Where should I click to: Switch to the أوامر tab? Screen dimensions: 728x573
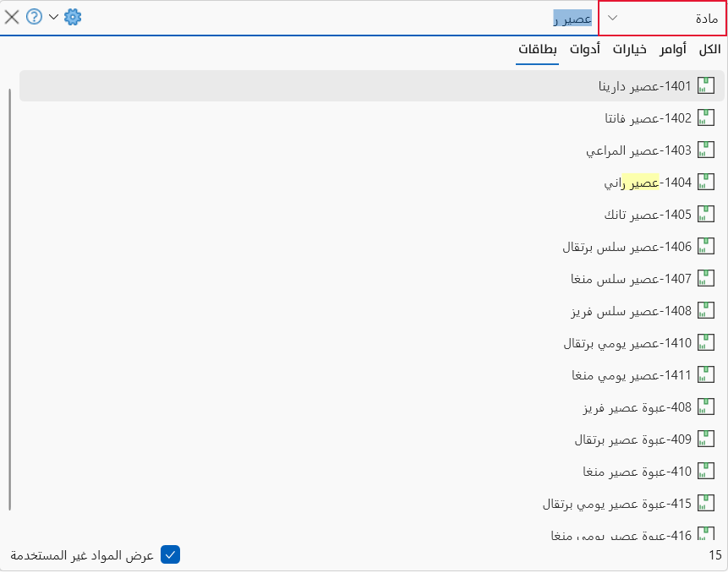tap(673, 50)
